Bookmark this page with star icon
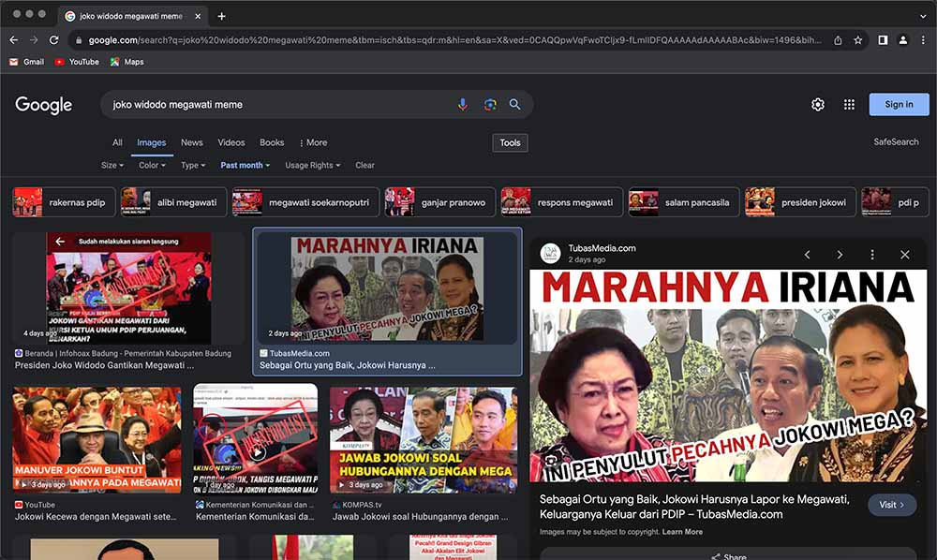 (857, 40)
